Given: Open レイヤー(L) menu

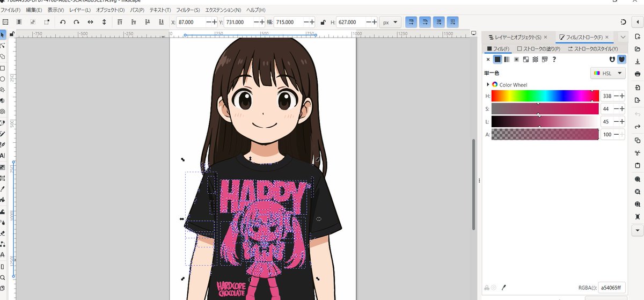Looking at the screenshot, I should [x=80, y=10].
